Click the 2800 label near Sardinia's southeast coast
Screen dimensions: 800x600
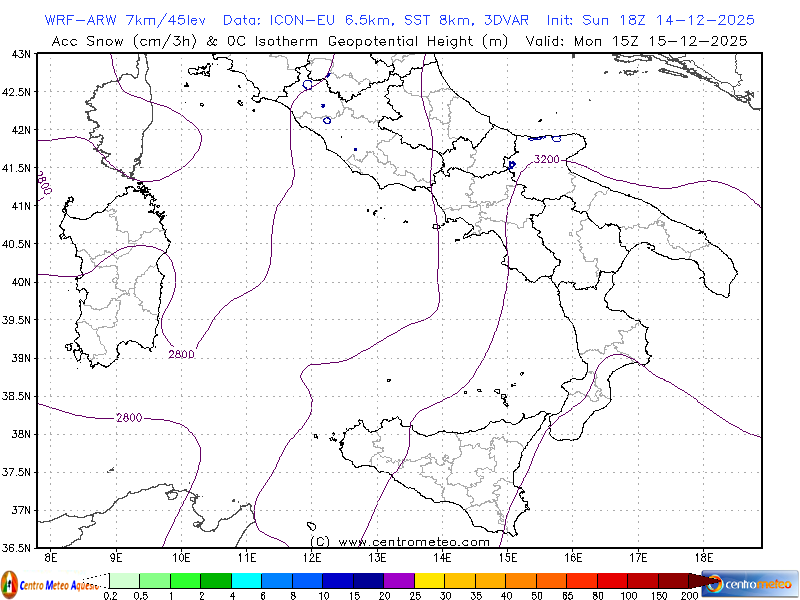point(181,354)
